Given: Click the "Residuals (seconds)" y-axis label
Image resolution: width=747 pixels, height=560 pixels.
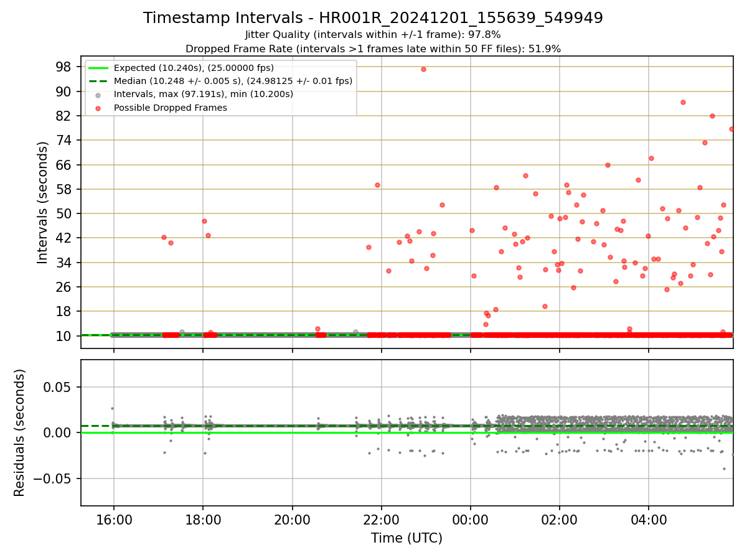Looking at the screenshot, I should click(x=20, y=432).
